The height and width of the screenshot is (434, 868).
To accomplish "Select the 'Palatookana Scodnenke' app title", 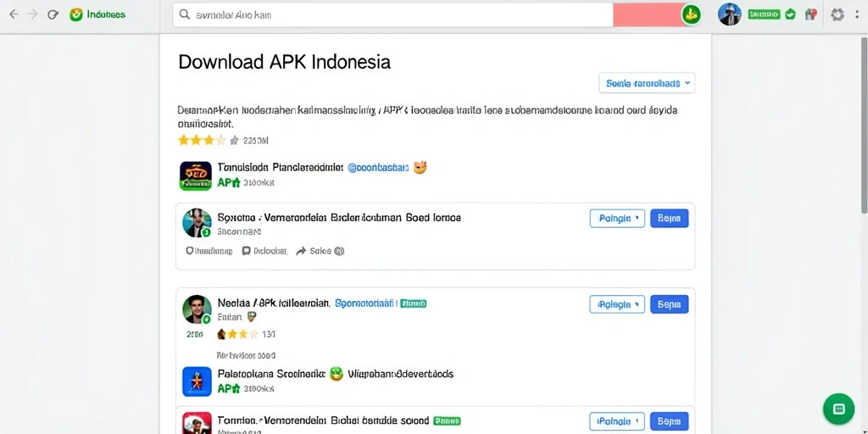I will (x=271, y=374).
